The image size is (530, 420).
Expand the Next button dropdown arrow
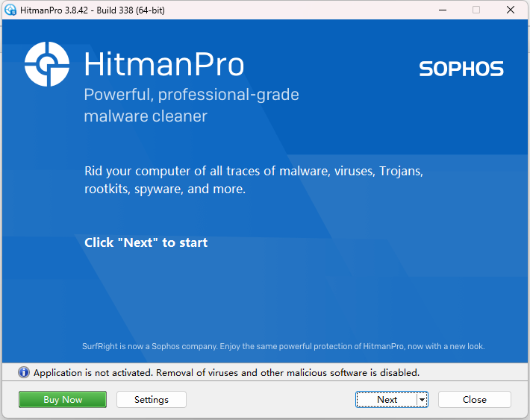pyautogui.click(x=423, y=399)
